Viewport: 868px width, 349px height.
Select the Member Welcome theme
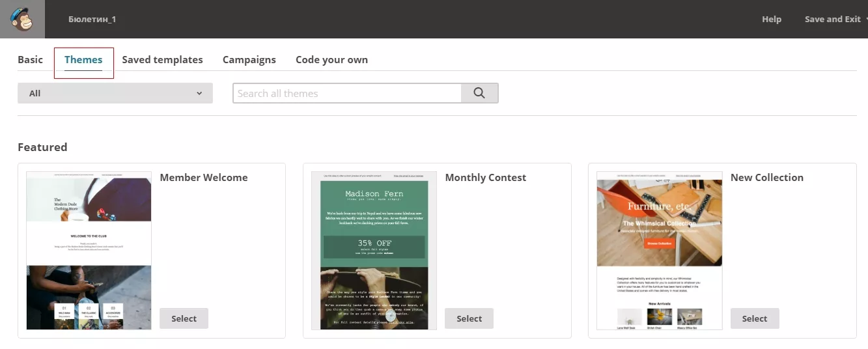[x=184, y=318]
